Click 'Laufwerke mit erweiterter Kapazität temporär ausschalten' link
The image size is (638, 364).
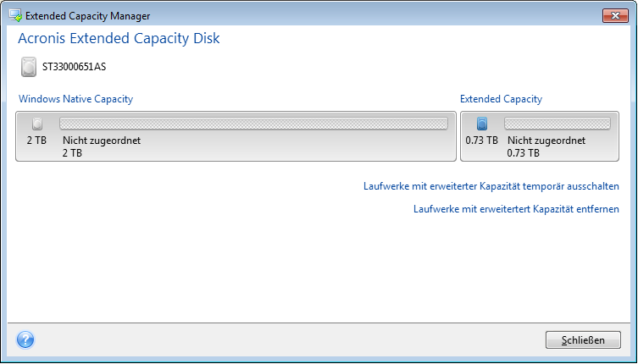(x=491, y=186)
